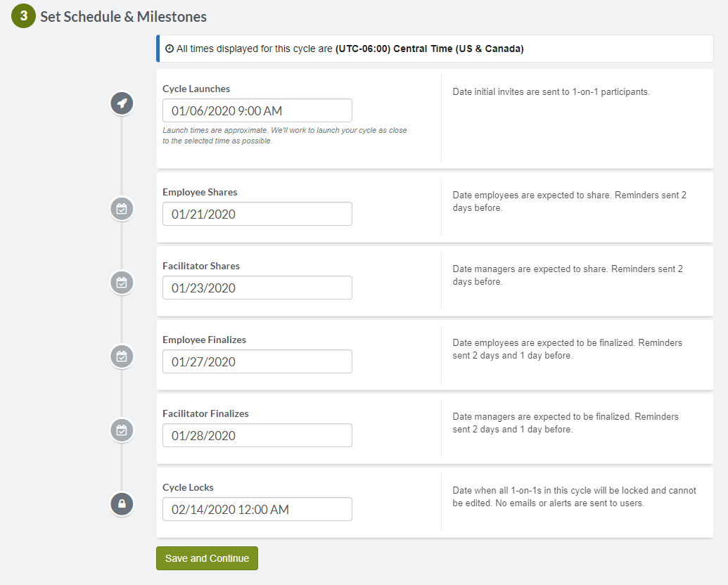Click the clock icon in the timezone banner
This screenshot has height=585, width=728.
pyautogui.click(x=169, y=49)
